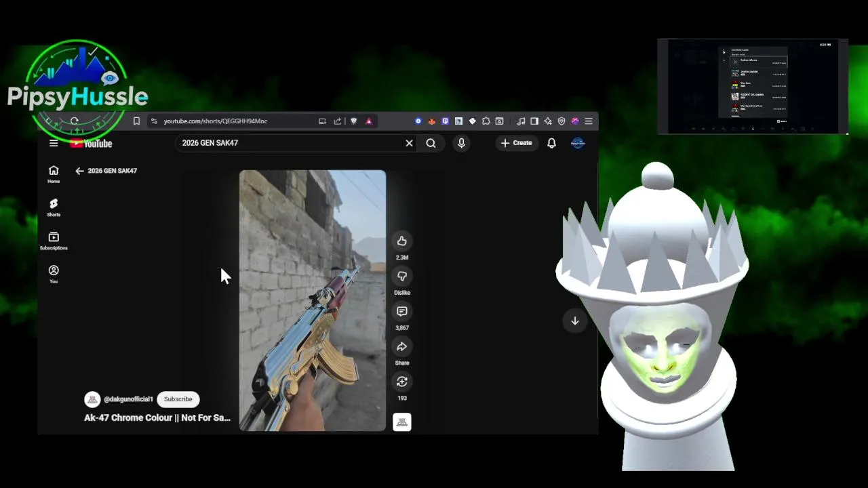
Task: Open the Brave Rewards triangle icon
Action: [368, 121]
